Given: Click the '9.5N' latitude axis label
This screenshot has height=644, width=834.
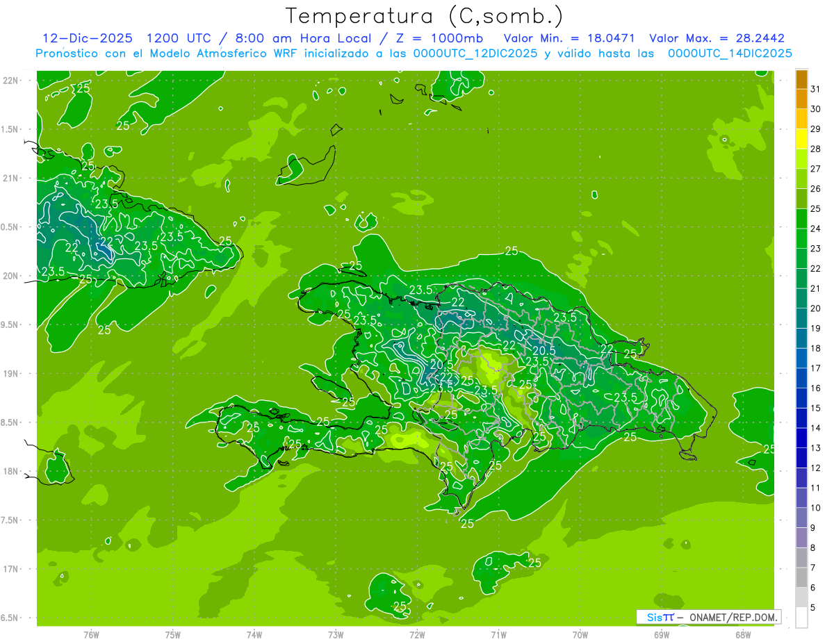Looking at the screenshot, I should point(10,324).
